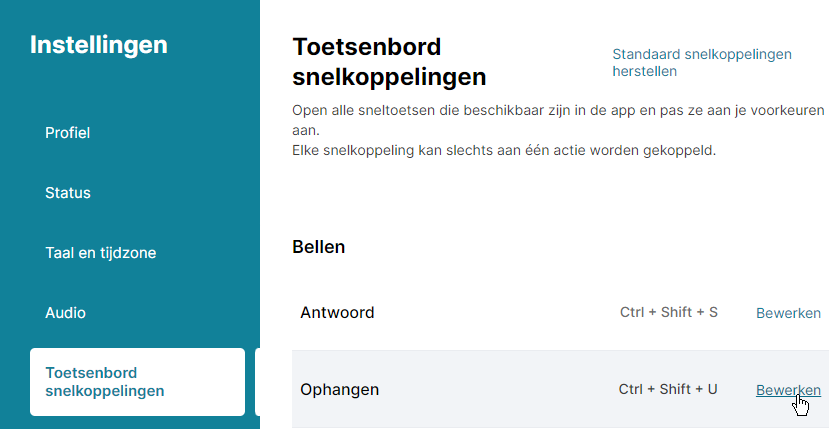
Task: Click the Ctrl + Shift + U key combination
Action: [x=668, y=390]
